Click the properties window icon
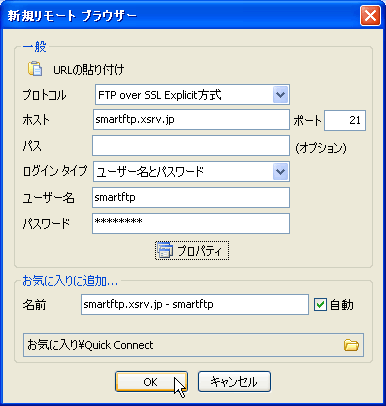 tap(165, 250)
